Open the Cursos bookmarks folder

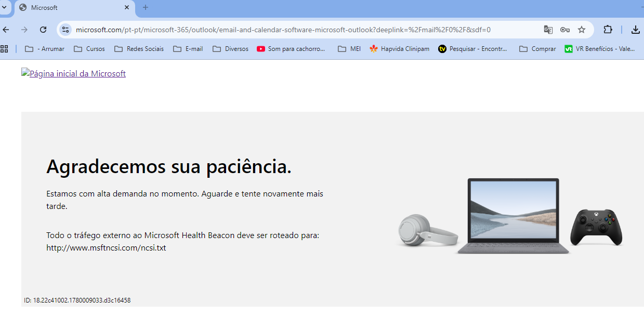pos(89,49)
